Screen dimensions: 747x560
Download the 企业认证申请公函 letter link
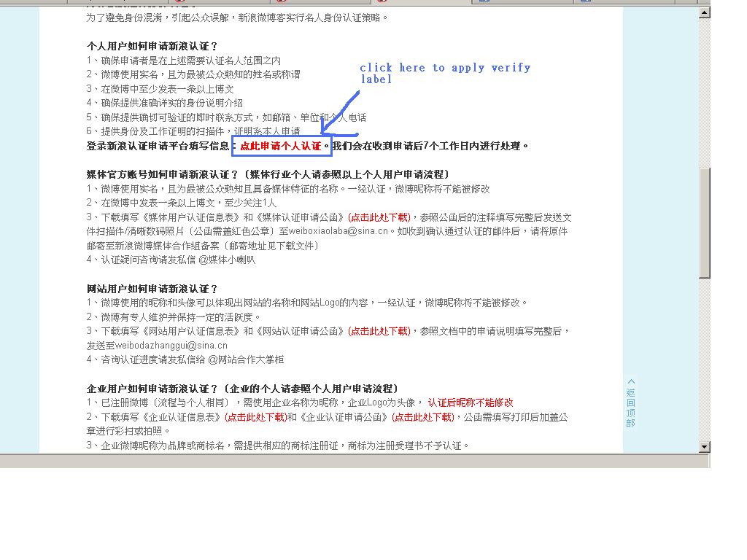point(423,417)
